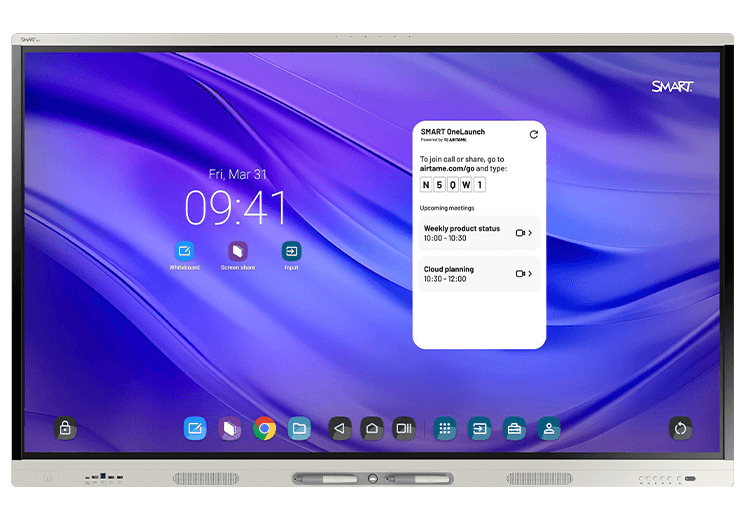The image size is (750, 520).
Task: Tap the circular reset icon at dock right
Action: [680, 428]
